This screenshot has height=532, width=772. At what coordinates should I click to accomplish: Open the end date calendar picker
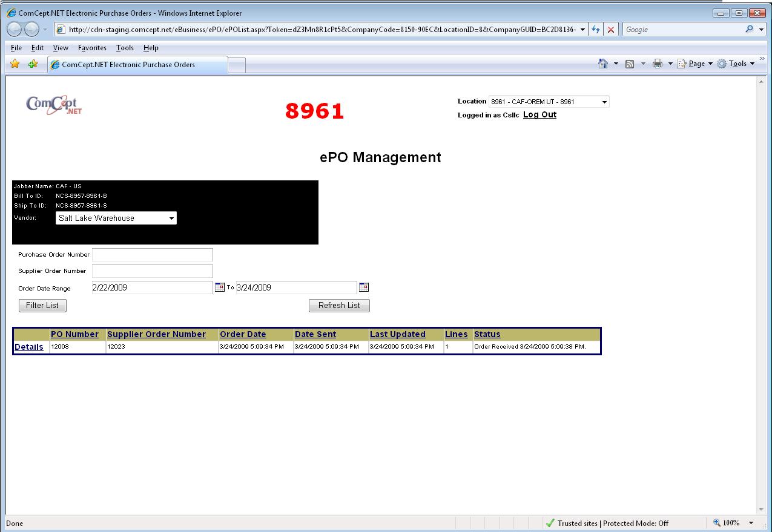[363, 287]
